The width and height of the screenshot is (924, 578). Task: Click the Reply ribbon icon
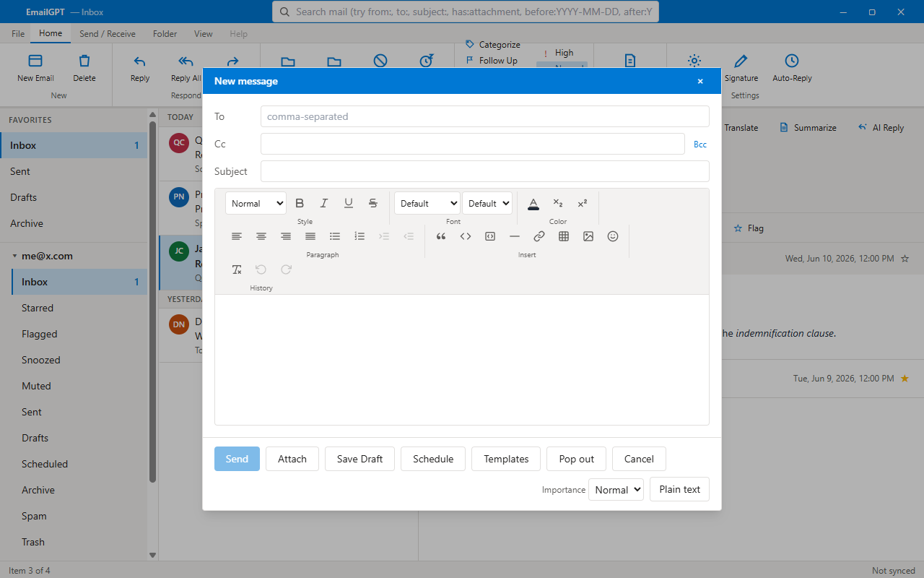140,68
